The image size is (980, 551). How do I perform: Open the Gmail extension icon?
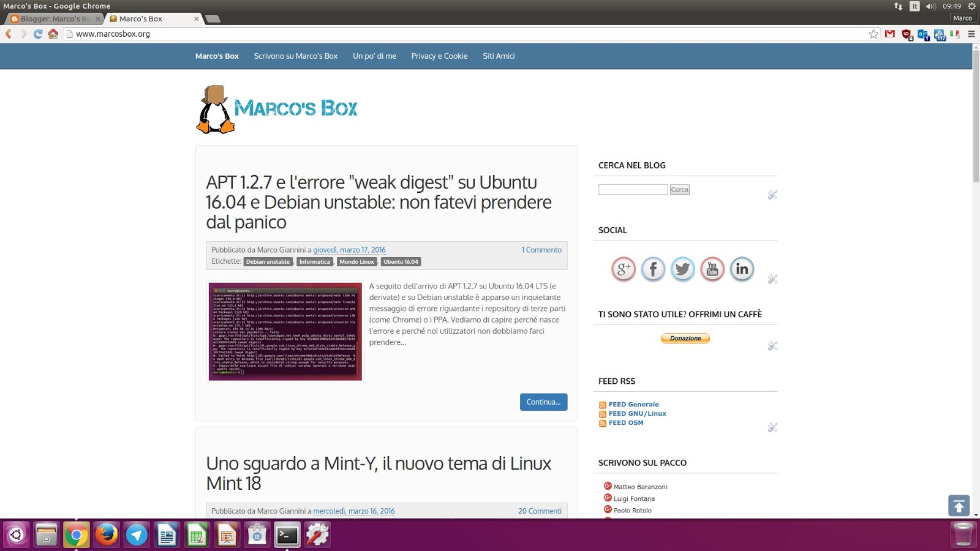click(890, 34)
